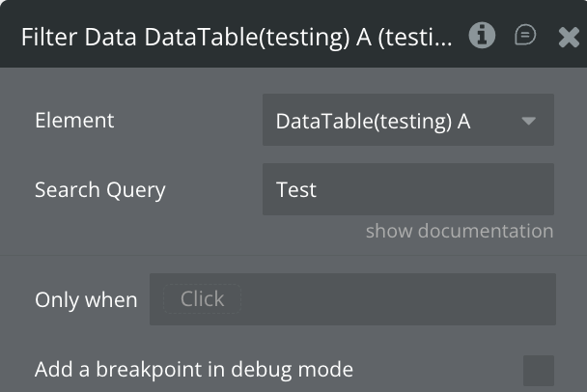Expand the Element dropdown arrow

528,121
